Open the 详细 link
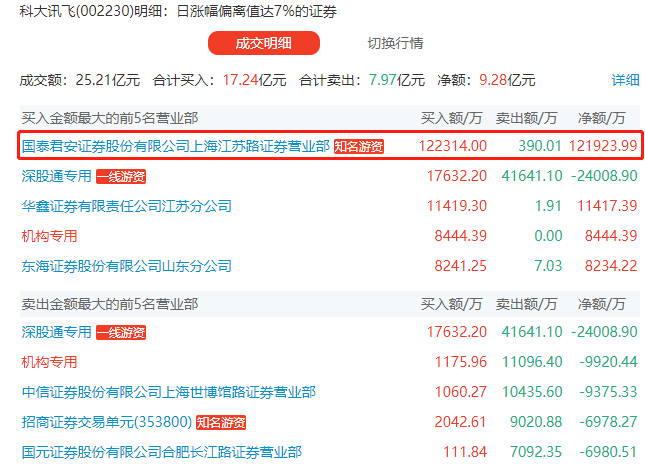This screenshot has width=645, height=465. (x=625, y=80)
